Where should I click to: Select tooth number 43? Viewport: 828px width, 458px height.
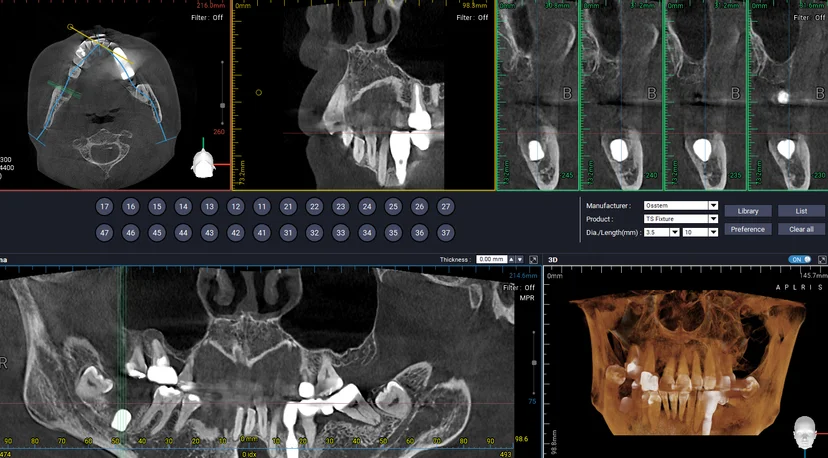(x=210, y=233)
